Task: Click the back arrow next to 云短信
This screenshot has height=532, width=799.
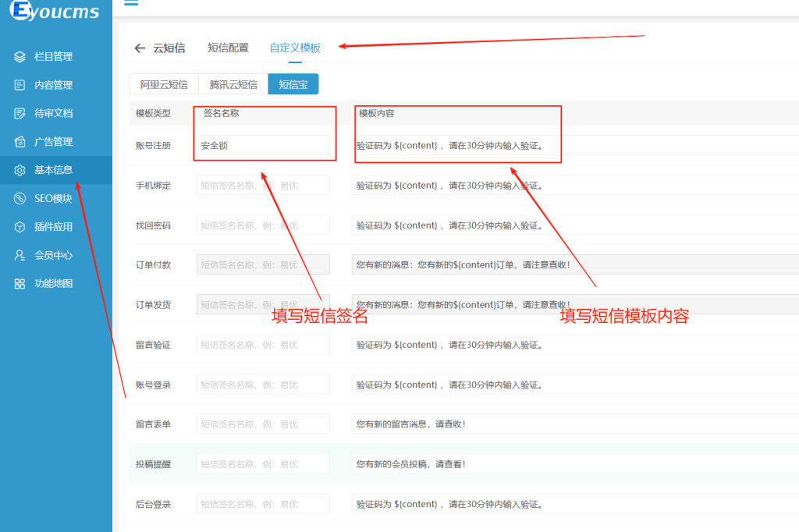Action: [138, 48]
